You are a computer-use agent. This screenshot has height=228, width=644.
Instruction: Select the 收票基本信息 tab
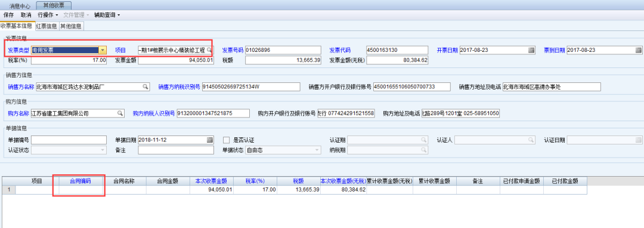coord(17,26)
